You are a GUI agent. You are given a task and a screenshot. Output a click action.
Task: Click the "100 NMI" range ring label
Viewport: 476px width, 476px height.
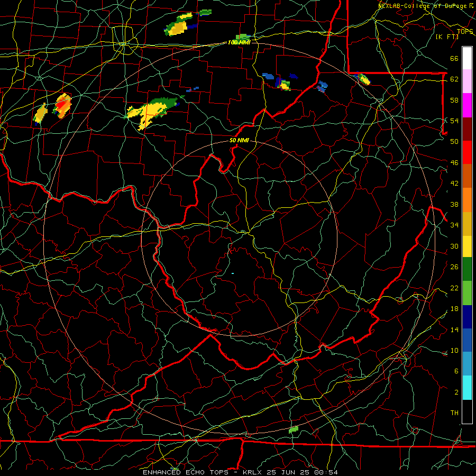coord(239,42)
